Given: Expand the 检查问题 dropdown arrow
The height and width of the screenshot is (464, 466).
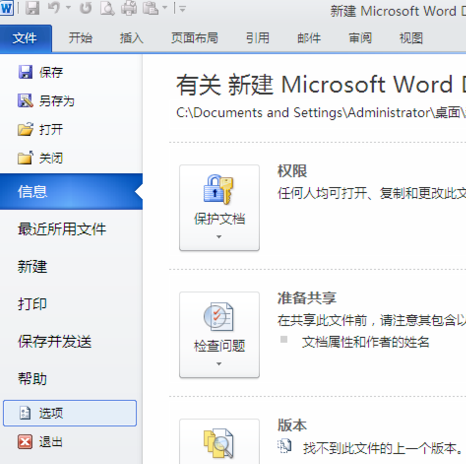Looking at the screenshot, I should tap(219, 364).
